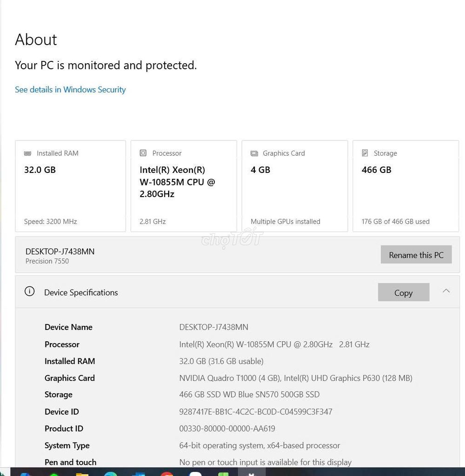Select the 466 GB storage value

[376, 170]
